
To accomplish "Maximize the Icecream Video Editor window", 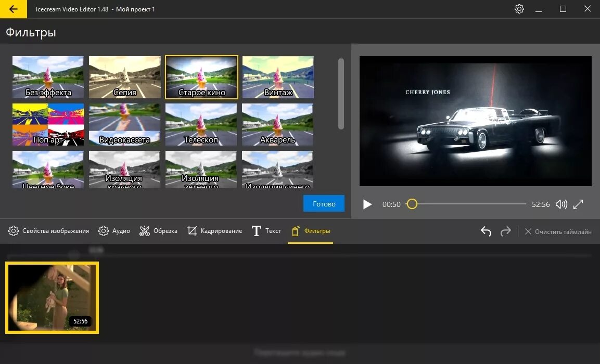I will coord(563,9).
